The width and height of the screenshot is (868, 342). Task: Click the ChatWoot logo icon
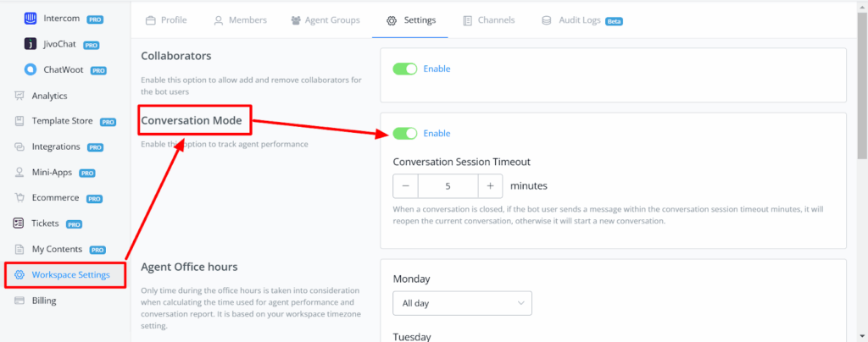tap(31, 70)
